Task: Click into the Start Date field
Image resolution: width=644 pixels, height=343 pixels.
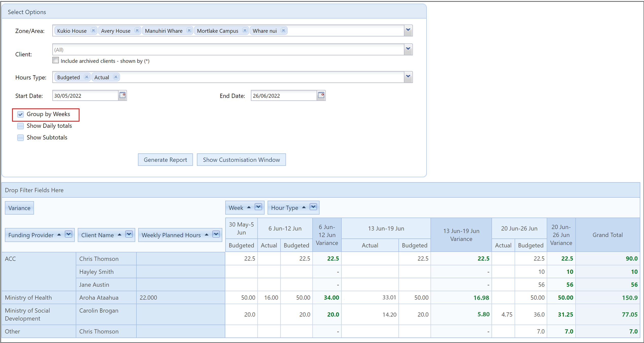Action: click(85, 96)
